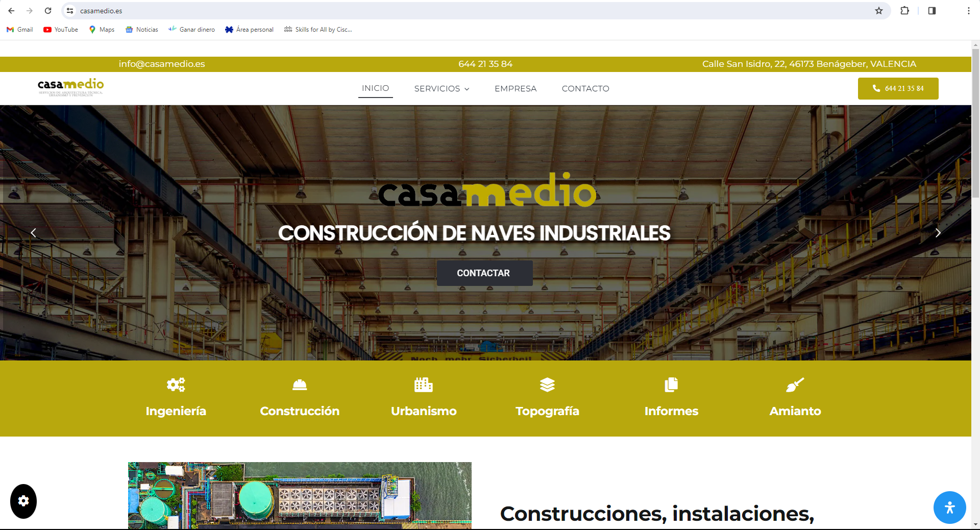The height and width of the screenshot is (530, 980).
Task: Open the Ganar dinero bookmark
Action: click(x=191, y=30)
